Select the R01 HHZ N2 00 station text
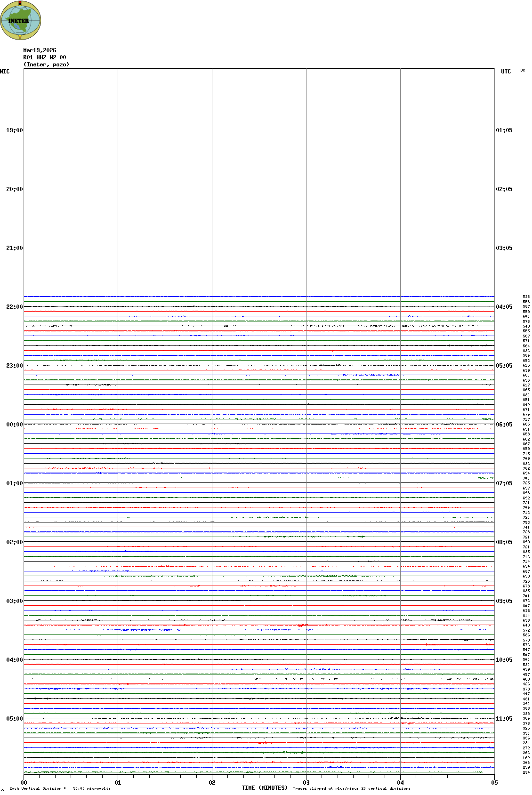Screen dimensions: 532x795 [45, 57]
